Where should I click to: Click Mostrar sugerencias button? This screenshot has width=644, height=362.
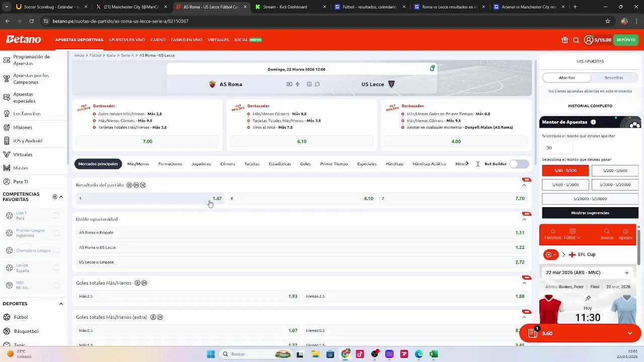[590, 213]
